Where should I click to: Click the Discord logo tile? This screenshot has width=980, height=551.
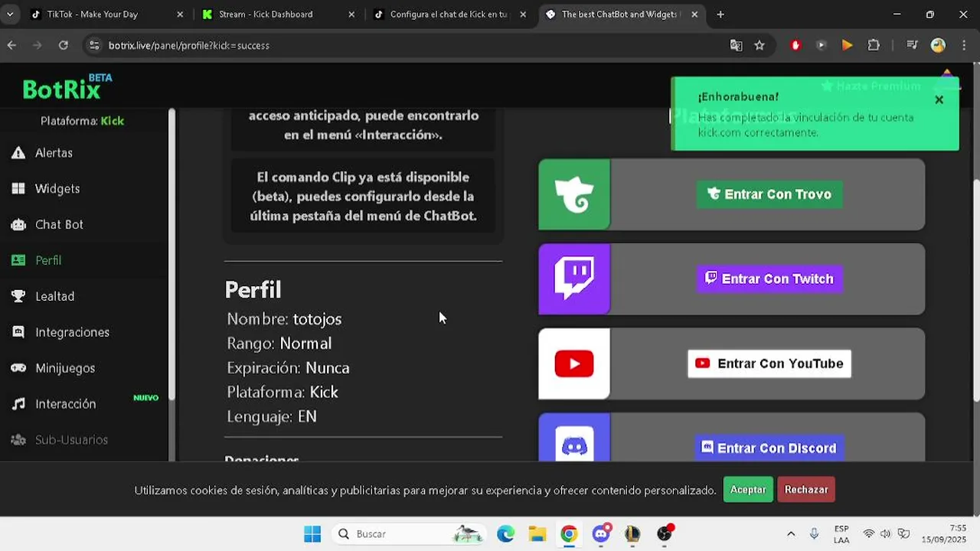[574, 438]
